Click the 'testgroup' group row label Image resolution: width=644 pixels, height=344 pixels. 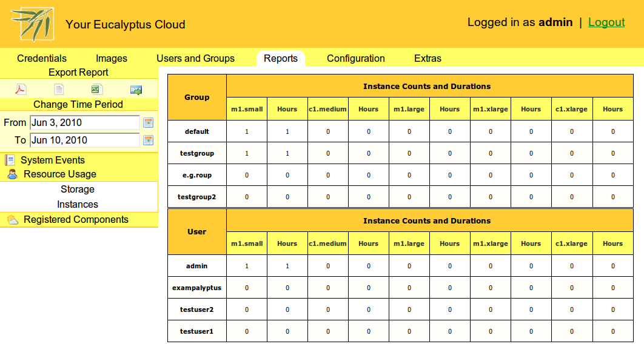[x=196, y=153]
